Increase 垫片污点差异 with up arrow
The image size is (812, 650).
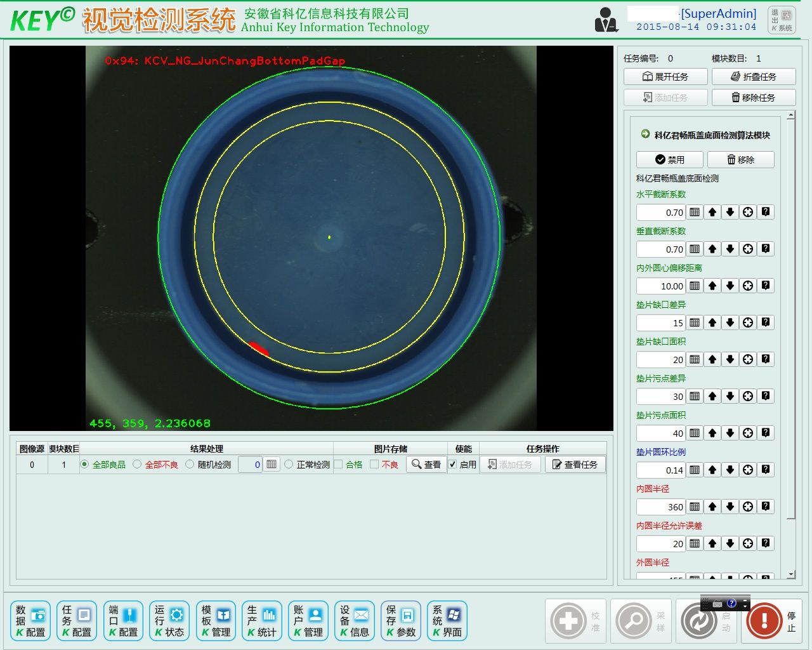click(712, 396)
